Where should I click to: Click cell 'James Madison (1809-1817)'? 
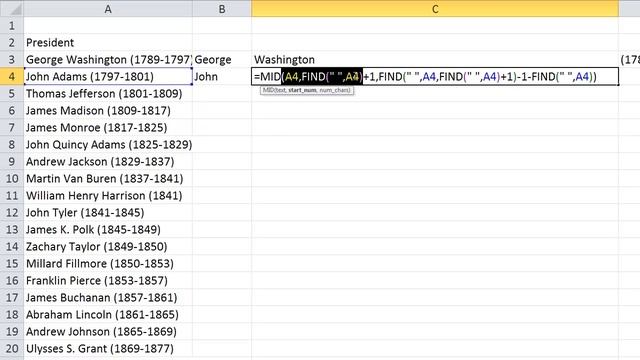108,111
